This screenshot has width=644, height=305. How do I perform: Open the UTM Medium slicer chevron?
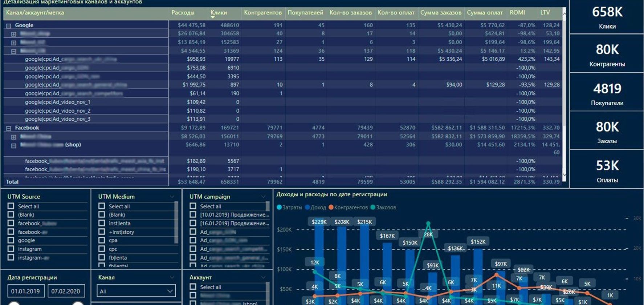click(x=172, y=197)
